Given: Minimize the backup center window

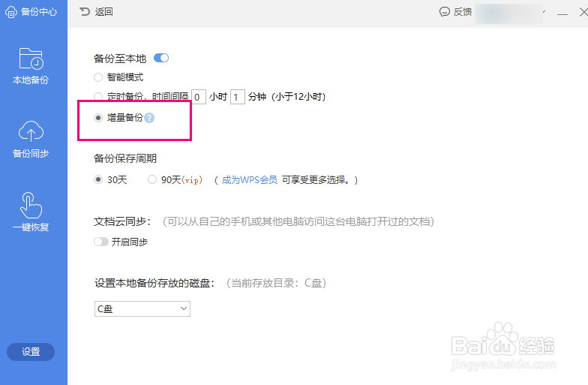Looking at the screenshot, I should pyautogui.click(x=562, y=13).
